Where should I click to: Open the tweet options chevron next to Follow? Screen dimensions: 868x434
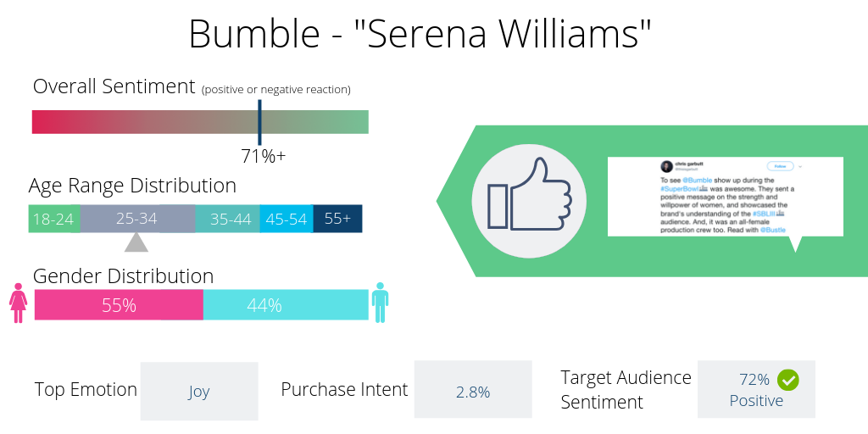(799, 166)
